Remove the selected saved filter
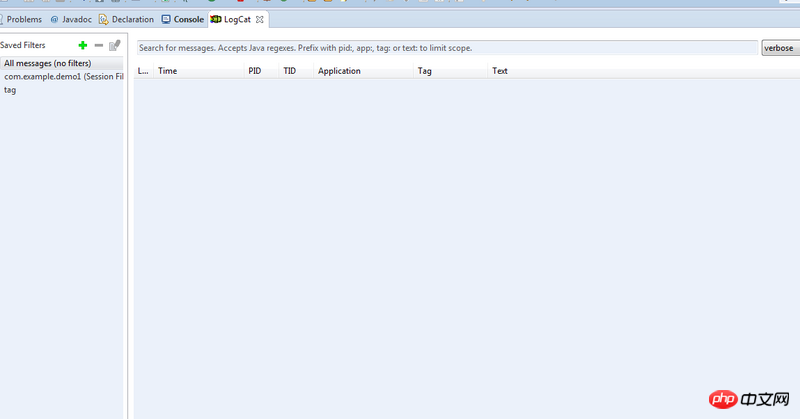 click(99, 45)
